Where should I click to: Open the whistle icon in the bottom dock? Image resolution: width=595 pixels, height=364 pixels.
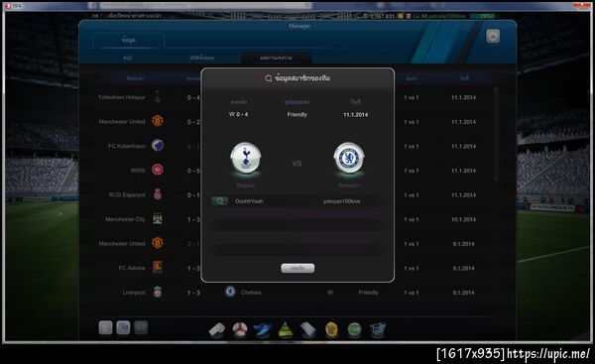(x=216, y=329)
